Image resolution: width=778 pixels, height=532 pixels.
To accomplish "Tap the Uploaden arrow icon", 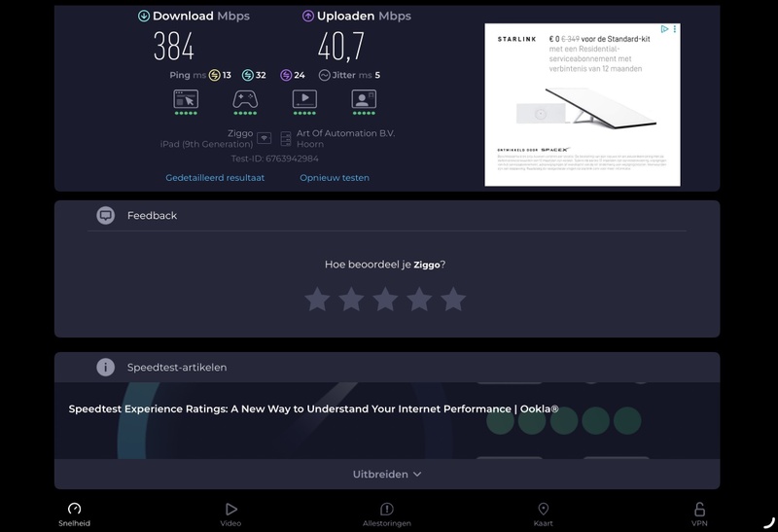I will tap(308, 16).
